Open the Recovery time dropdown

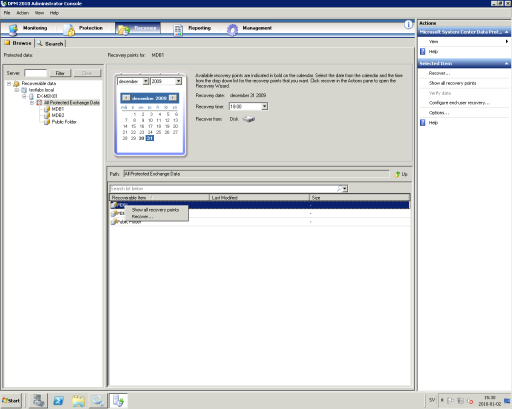(264, 106)
